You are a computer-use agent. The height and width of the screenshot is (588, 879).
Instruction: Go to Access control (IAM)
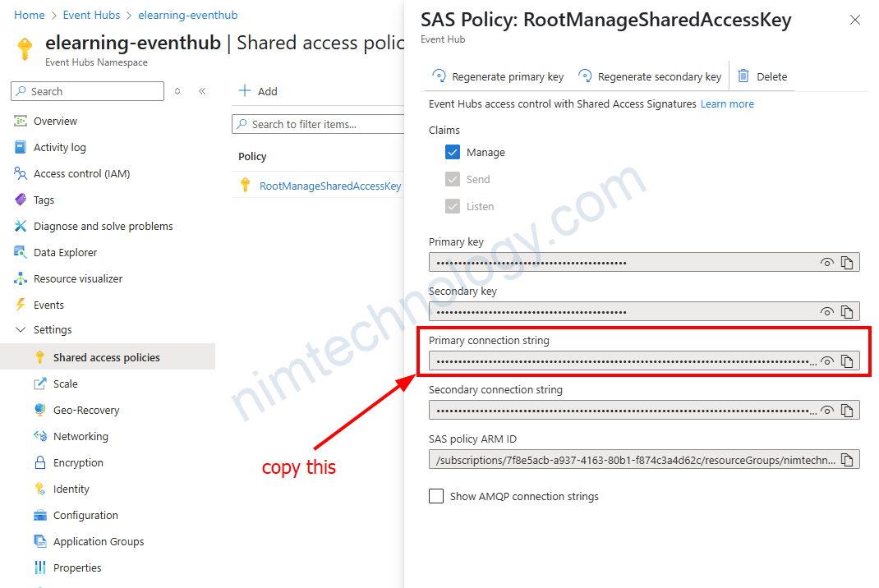pos(81,174)
